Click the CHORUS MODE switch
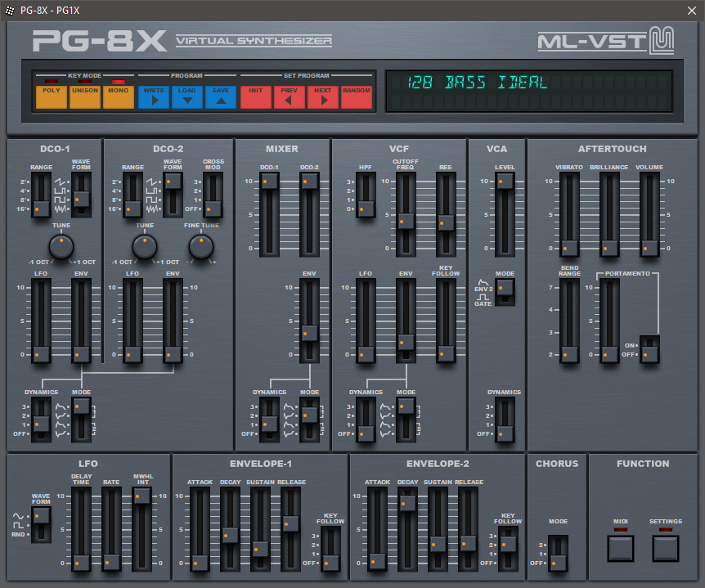 tap(558, 554)
